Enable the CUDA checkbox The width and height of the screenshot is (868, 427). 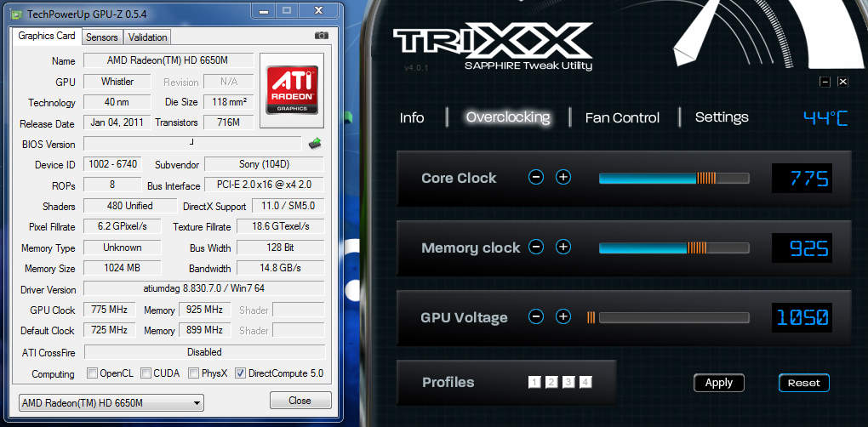(x=146, y=373)
